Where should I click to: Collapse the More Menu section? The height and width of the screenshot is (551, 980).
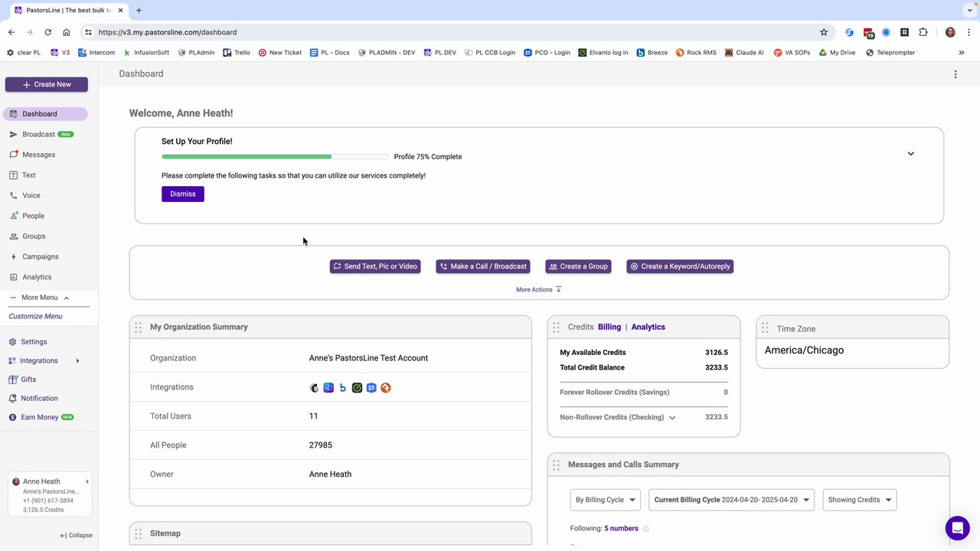coord(67,298)
